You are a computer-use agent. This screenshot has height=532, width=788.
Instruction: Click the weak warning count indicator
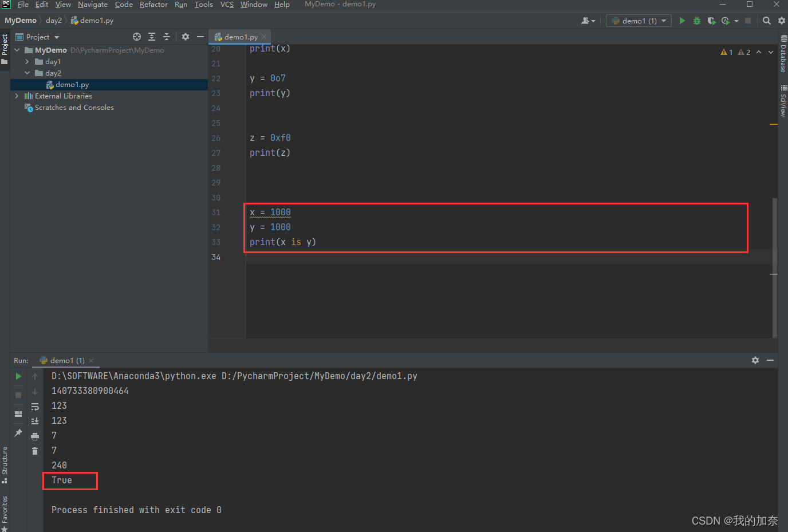coord(744,52)
